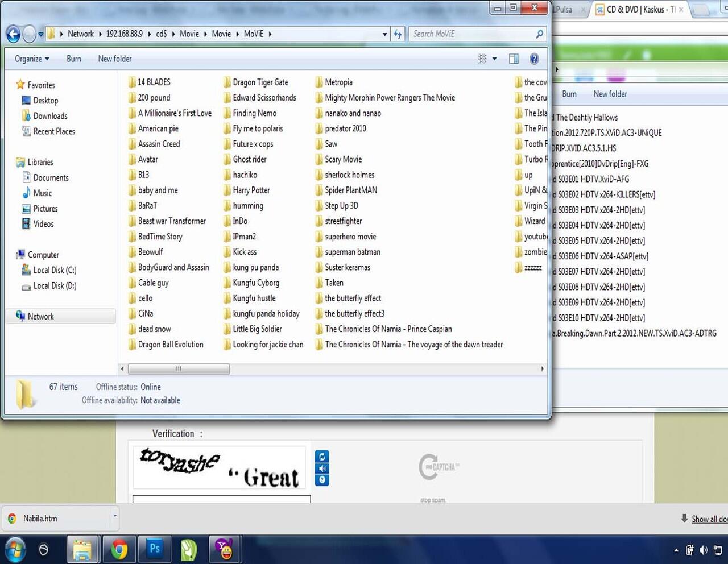728x564 pixels.
Task: Select Mighty Morphin Power Rangers The Movie
Action: pyautogui.click(x=385, y=98)
